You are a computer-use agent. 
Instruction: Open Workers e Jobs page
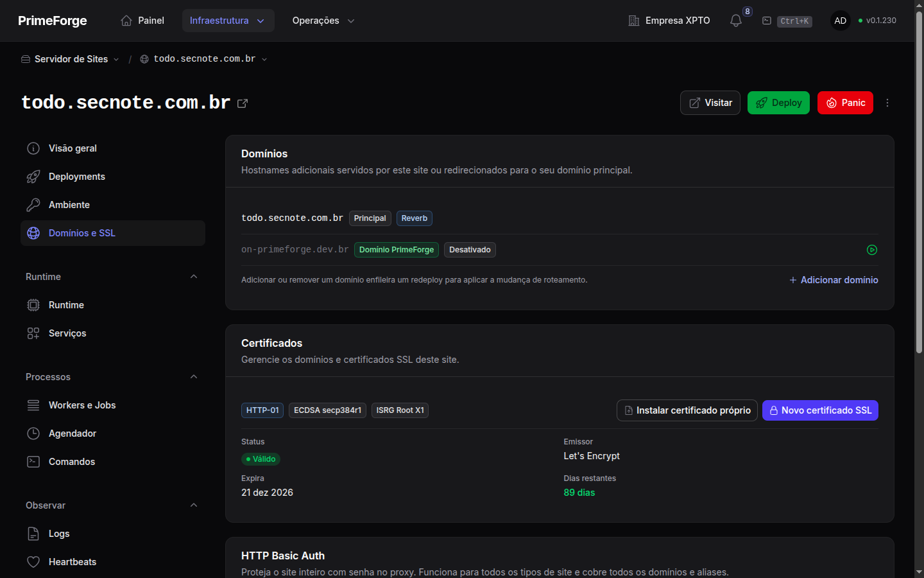coord(113,405)
